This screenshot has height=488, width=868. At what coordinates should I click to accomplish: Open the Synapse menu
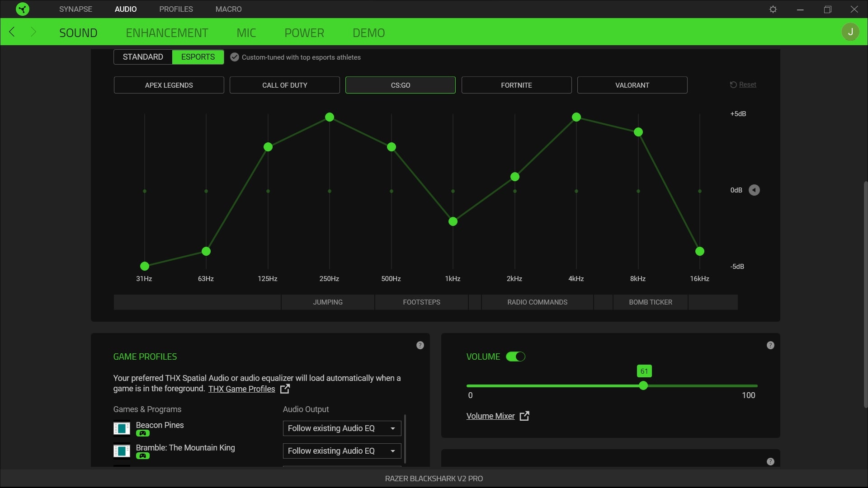click(x=75, y=9)
